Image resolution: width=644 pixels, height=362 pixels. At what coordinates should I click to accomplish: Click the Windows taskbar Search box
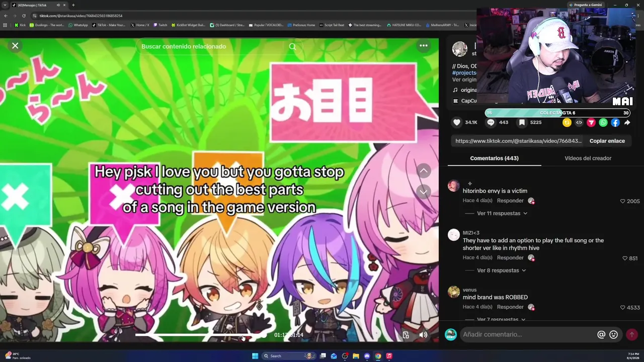289,356
